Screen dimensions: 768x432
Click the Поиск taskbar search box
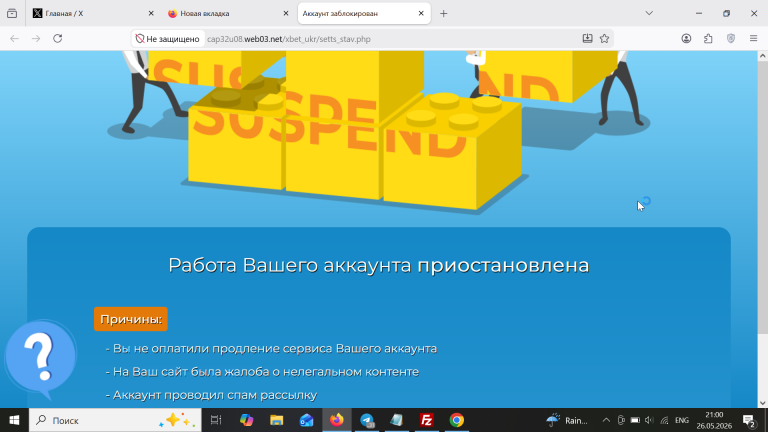tap(115, 420)
